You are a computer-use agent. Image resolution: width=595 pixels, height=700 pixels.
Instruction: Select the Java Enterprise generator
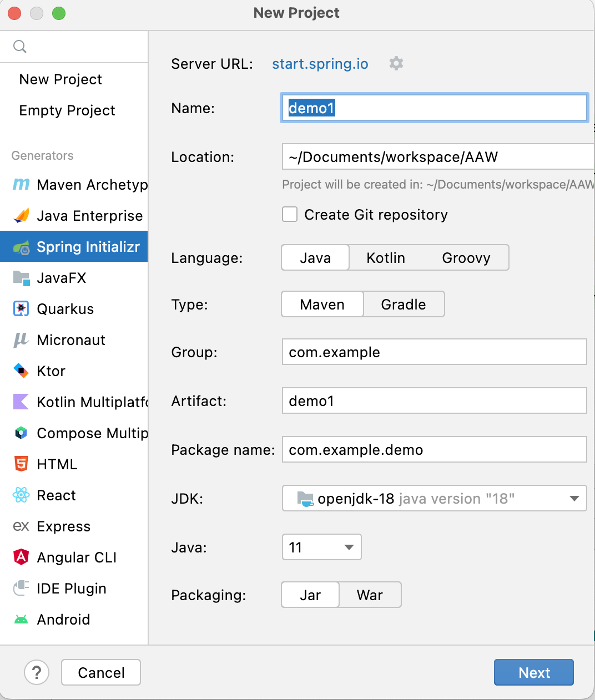[x=89, y=216]
